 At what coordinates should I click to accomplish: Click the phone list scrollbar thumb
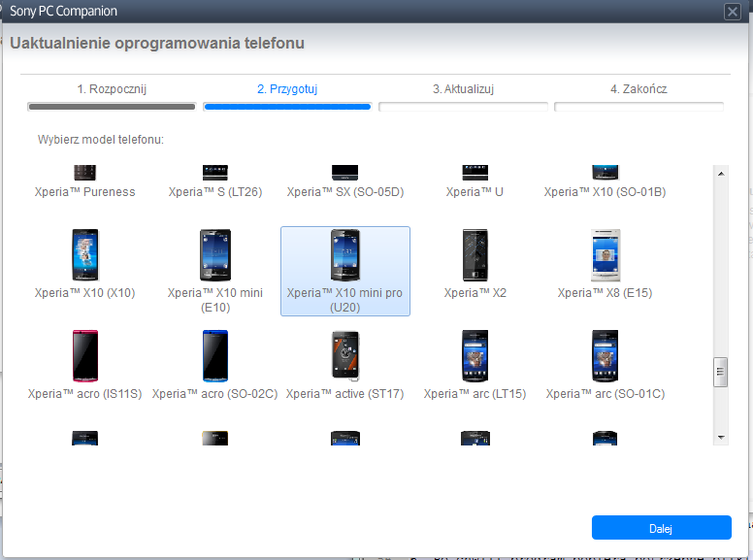pos(720,372)
